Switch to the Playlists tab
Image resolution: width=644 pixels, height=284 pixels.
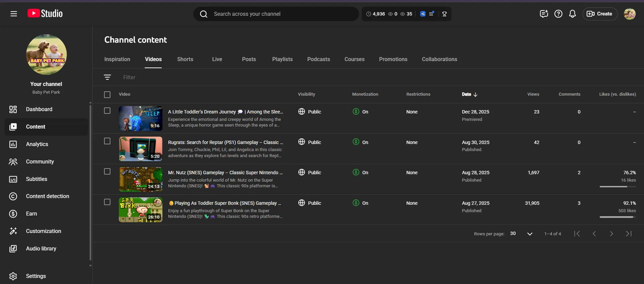(282, 59)
